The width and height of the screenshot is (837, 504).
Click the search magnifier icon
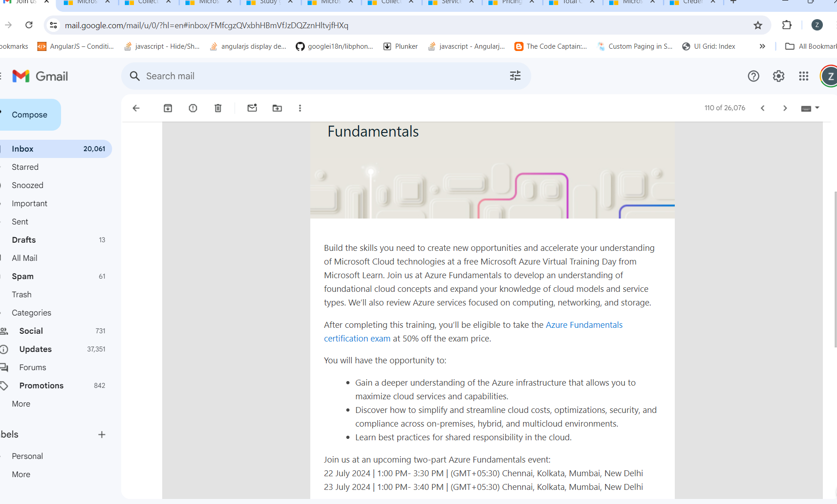click(134, 76)
